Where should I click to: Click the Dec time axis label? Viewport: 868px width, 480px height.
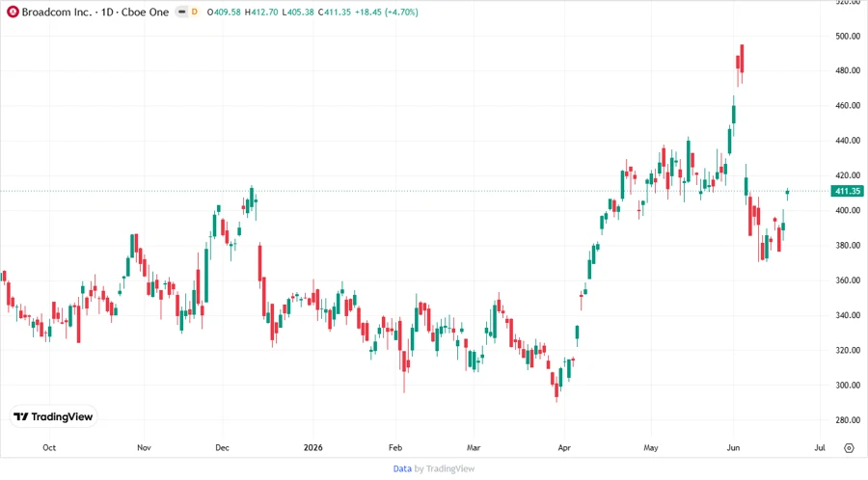[222, 448]
